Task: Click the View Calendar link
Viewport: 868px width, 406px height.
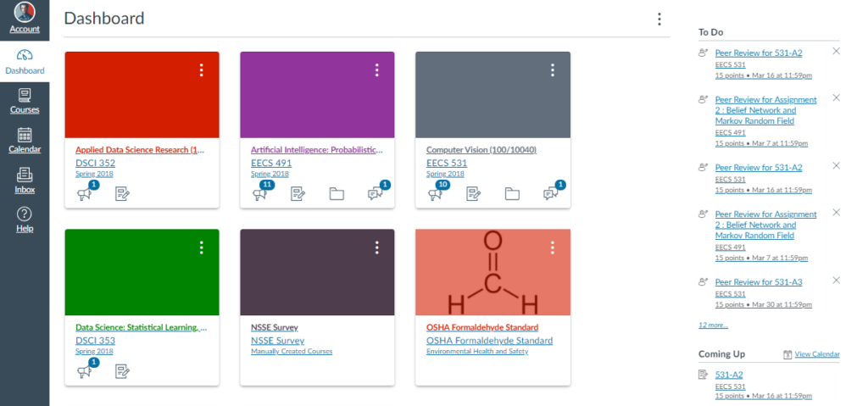Action: 817,354
